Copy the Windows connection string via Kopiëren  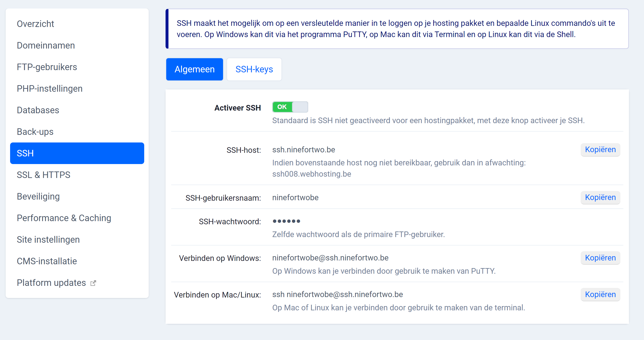[x=600, y=258]
